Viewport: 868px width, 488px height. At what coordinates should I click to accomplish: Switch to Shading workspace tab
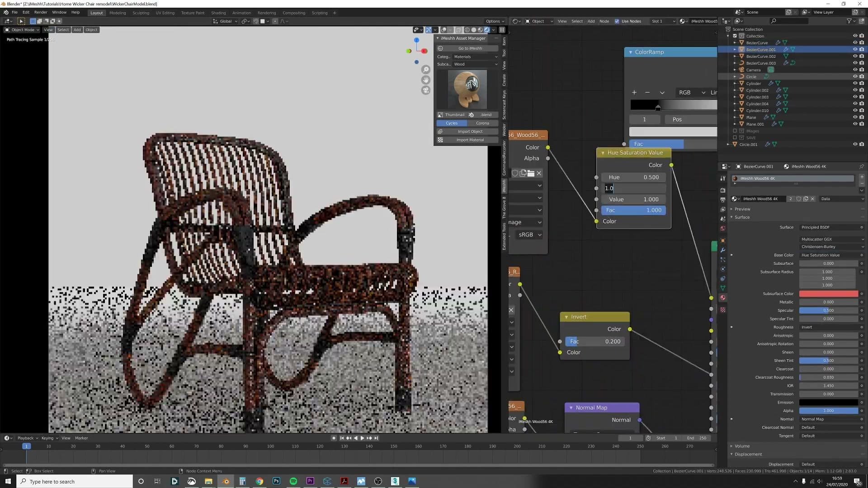tap(218, 13)
